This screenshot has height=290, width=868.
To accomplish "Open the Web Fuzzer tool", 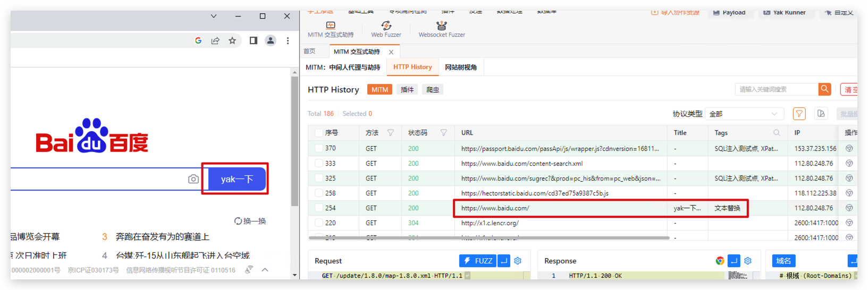I will [386, 29].
